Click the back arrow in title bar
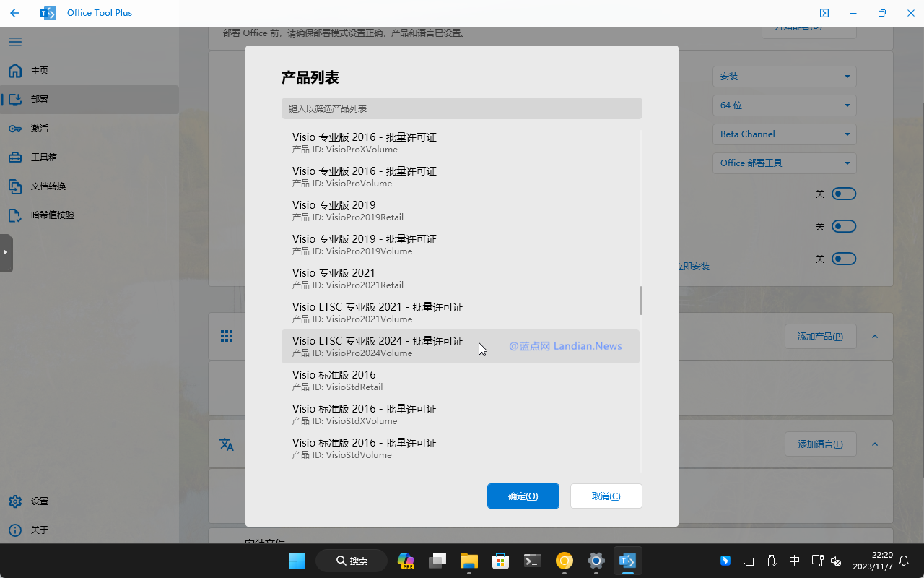 tap(14, 13)
